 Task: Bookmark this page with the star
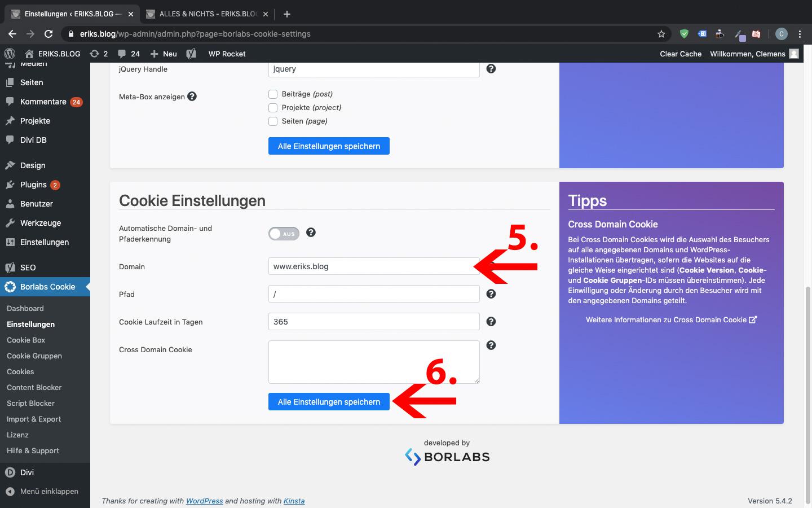click(661, 34)
